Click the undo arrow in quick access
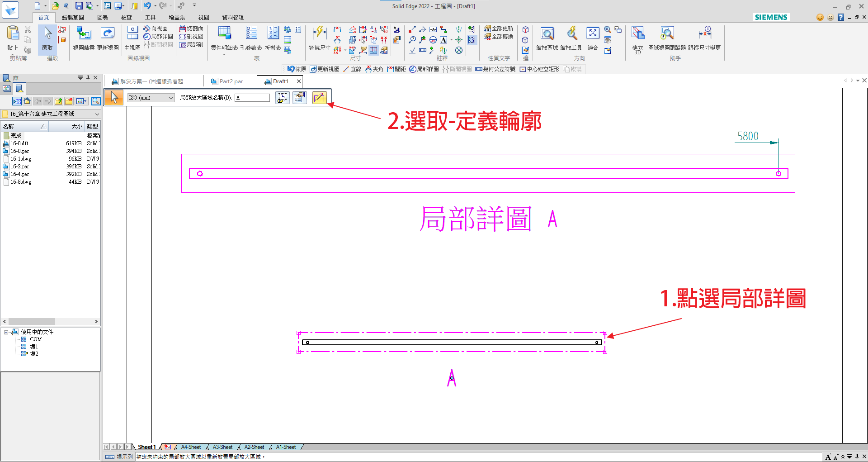Screen dimensions: 868x462 (147, 6)
